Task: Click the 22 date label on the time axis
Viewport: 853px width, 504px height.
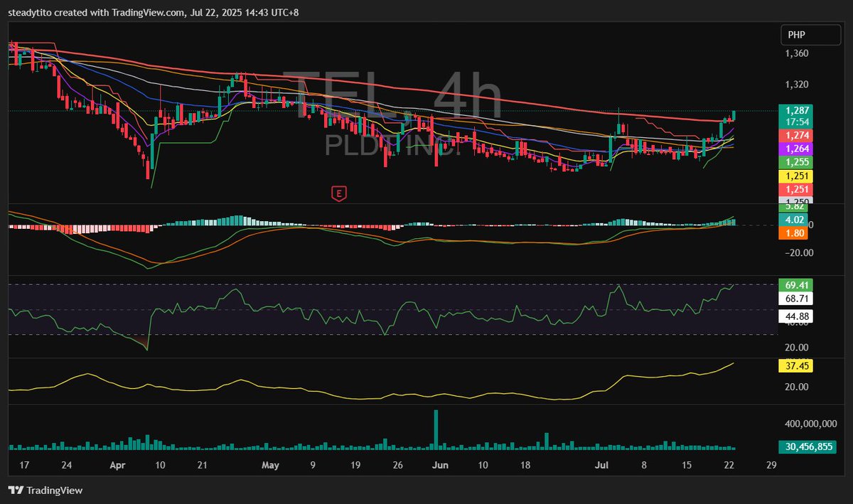Action: pos(729,466)
